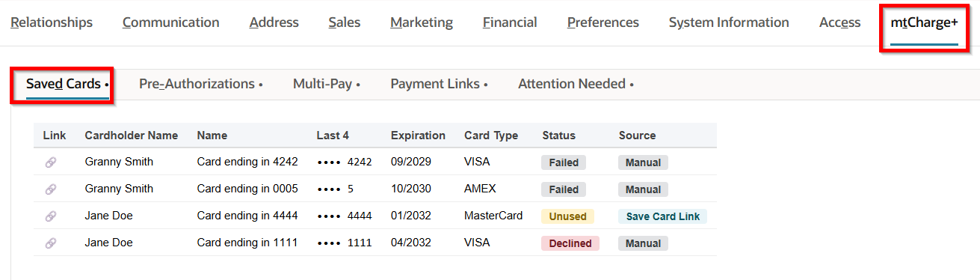Switch to the Financial tab
980x280 pixels.
coord(510,22)
